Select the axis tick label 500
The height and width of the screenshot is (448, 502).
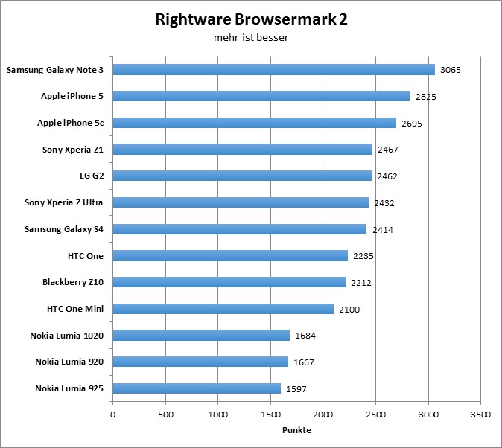pyautogui.click(x=165, y=415)
